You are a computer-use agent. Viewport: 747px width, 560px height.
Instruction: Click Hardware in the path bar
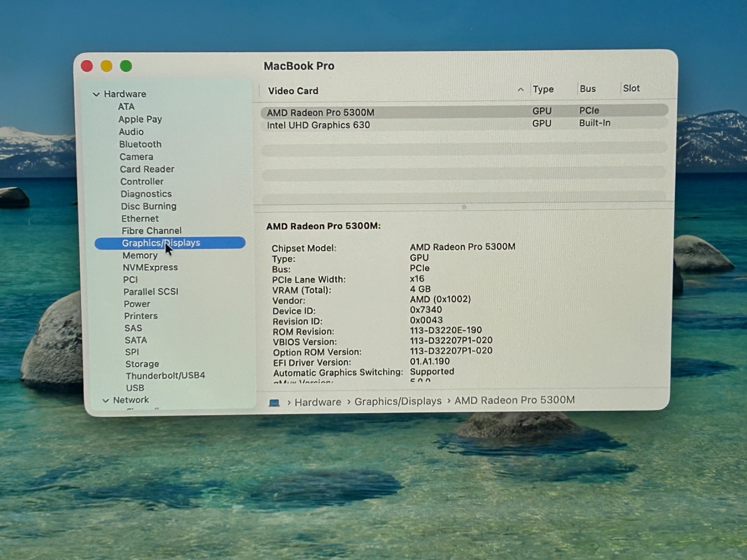pos(317,402)
